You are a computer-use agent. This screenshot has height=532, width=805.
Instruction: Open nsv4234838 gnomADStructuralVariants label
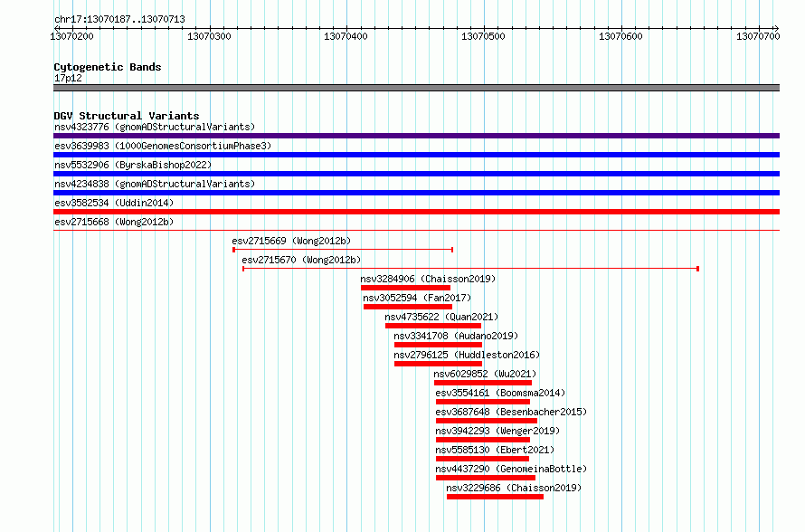point(155,184)
